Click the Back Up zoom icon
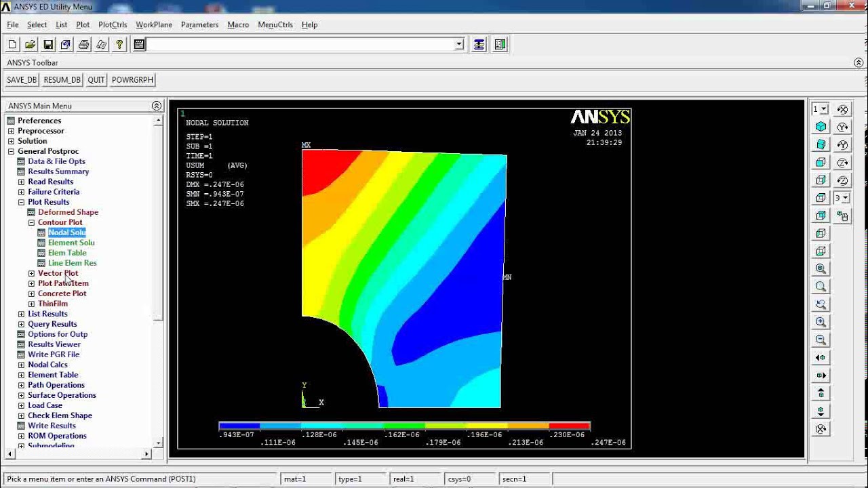Screen dimensions: 868x488 point(821,304)
